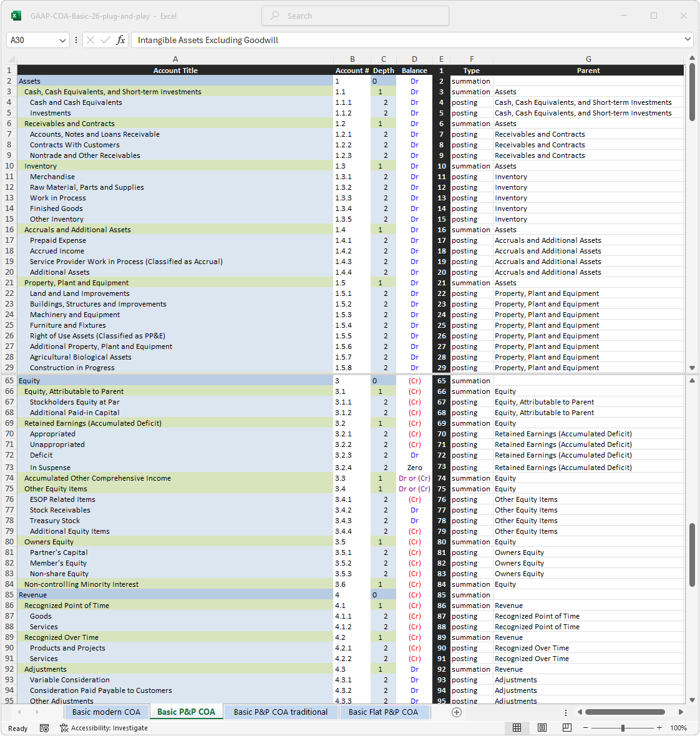Viewport: 700px width, 736px height.
Task: Go to previous sheet tab arrow
Action: (19, 712)
